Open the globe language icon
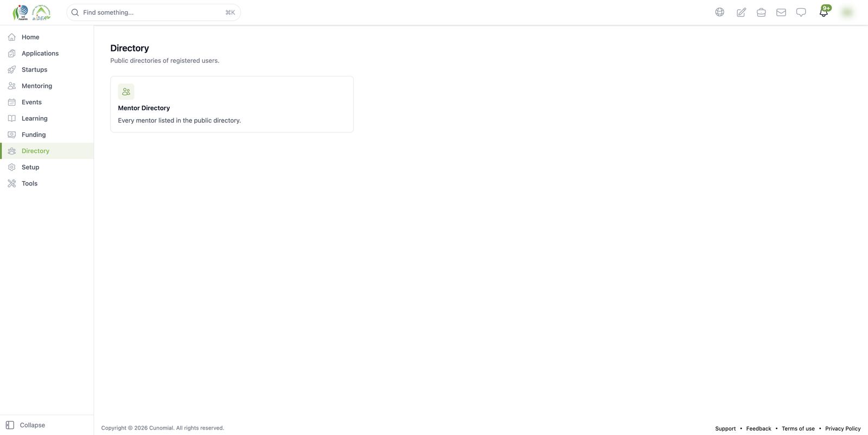Viewport: 868px width, 435px height. pos(719,12)
